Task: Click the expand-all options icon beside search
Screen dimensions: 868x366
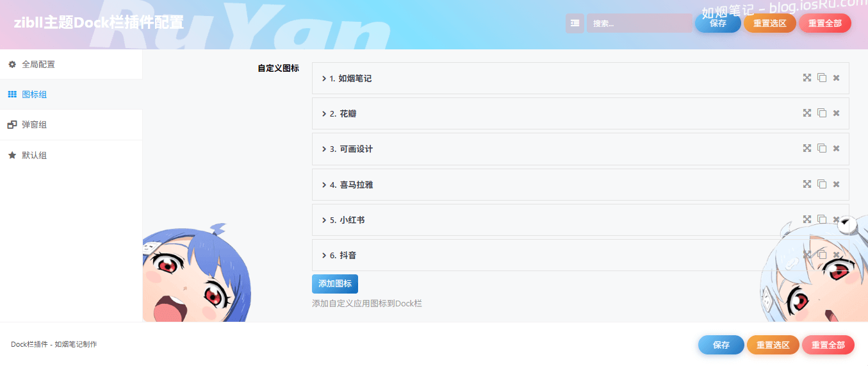Action: tap(575, 23)
